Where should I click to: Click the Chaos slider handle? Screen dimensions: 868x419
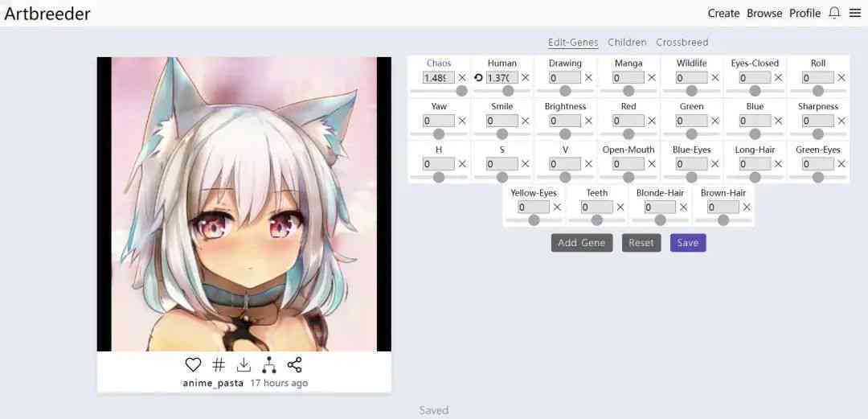click(461, 91)
